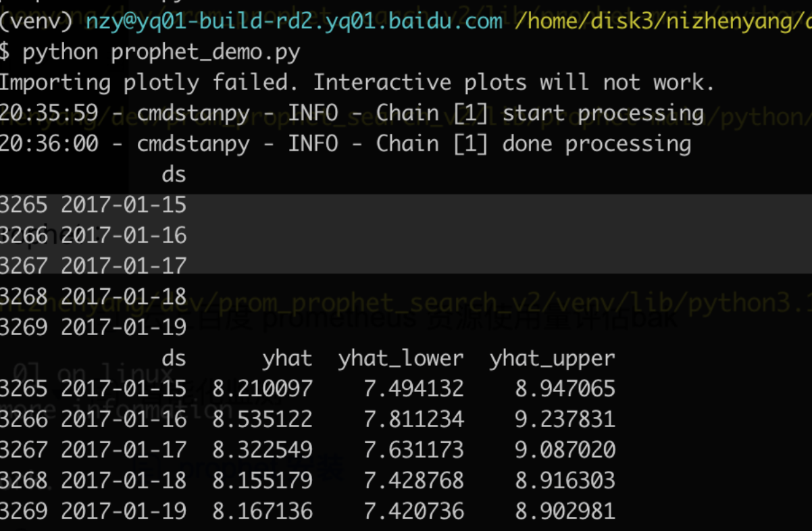This screenshot has width=812, height=531.
Task: Click the yhat_upper value 9.237831
Action: [x=565, y=419]
